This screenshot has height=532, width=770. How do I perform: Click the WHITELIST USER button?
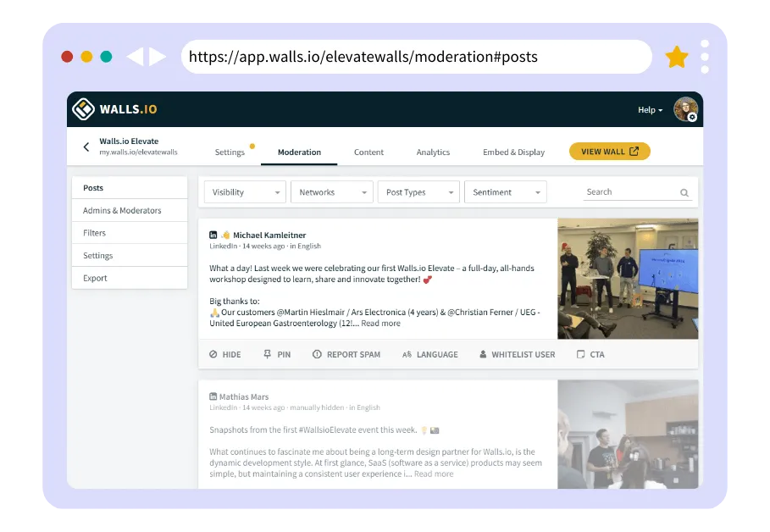coord(517,354)
